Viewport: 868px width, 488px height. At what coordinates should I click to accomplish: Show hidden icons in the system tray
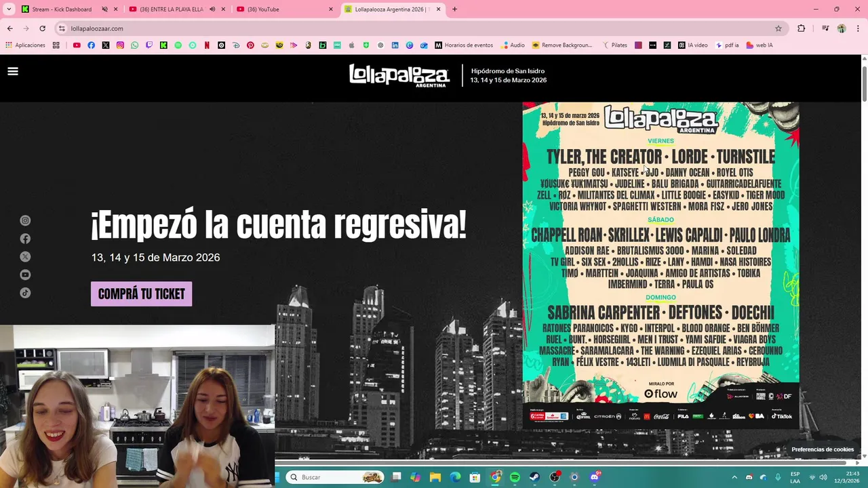(x=734, y=477)
